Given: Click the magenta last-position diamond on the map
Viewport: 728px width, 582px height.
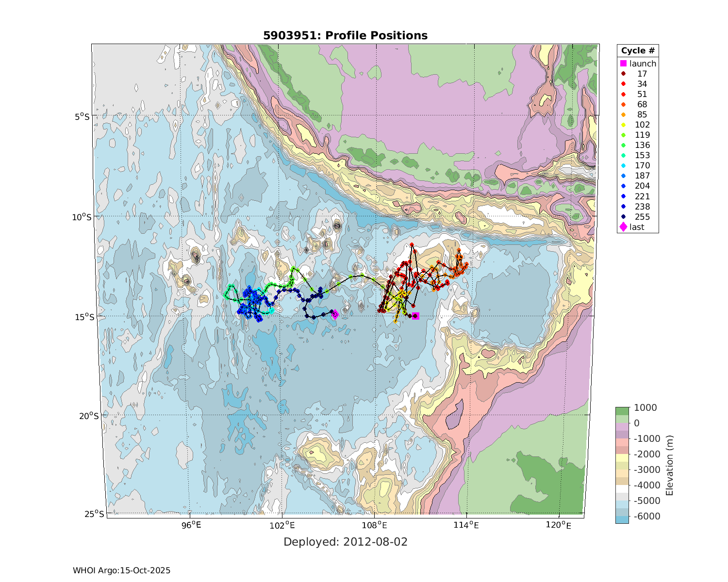Looking at the screenshot, I should tap(335, 314).
